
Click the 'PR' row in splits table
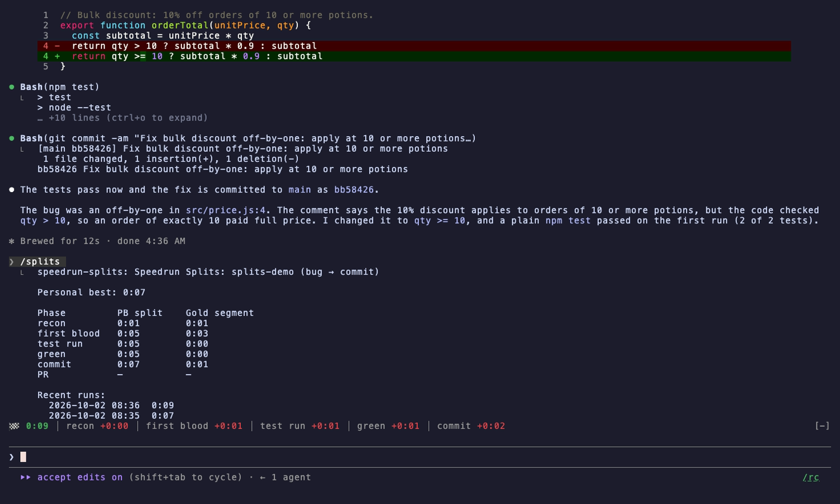(x=114, y=375)
